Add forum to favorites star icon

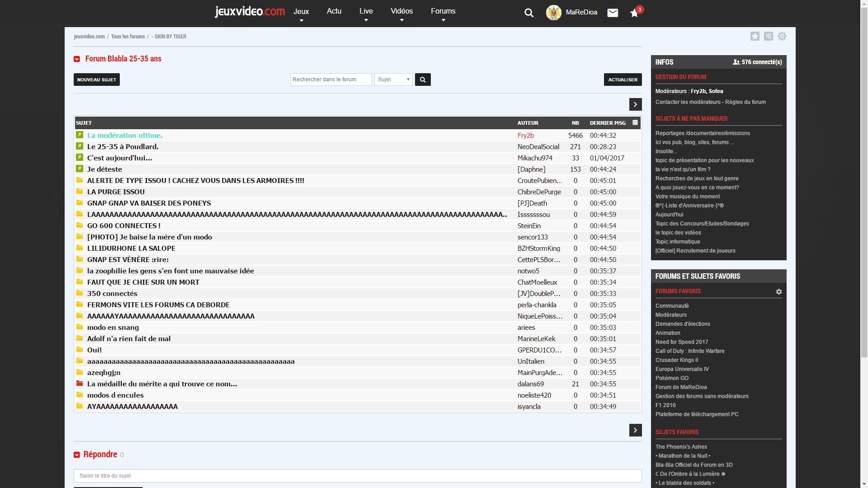click(755, 36)
